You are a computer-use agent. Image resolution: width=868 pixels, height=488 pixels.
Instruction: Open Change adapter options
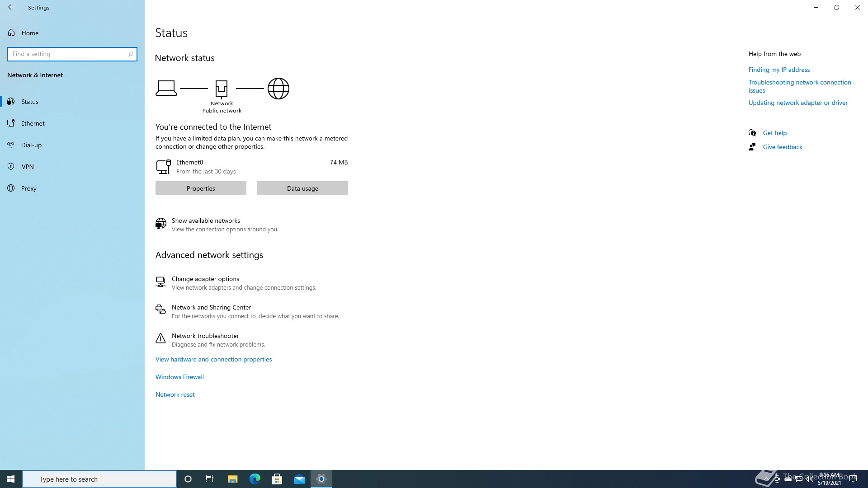[x=205, y=279]
